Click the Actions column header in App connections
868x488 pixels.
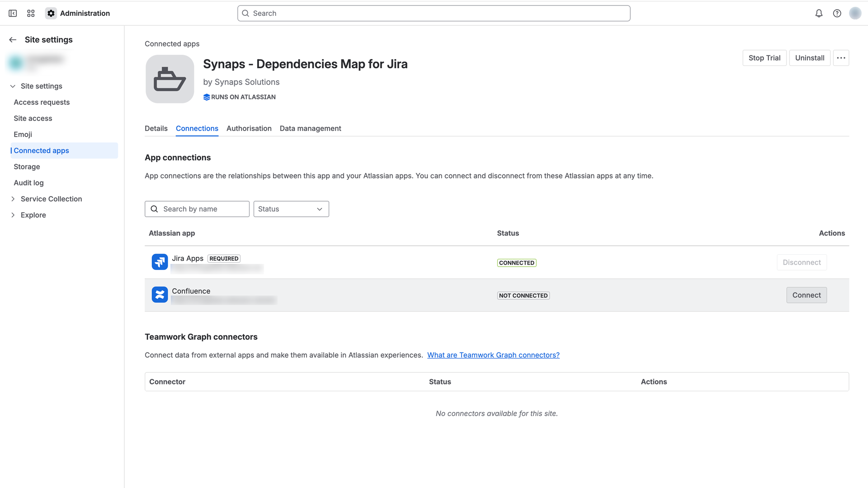[832, 233]
